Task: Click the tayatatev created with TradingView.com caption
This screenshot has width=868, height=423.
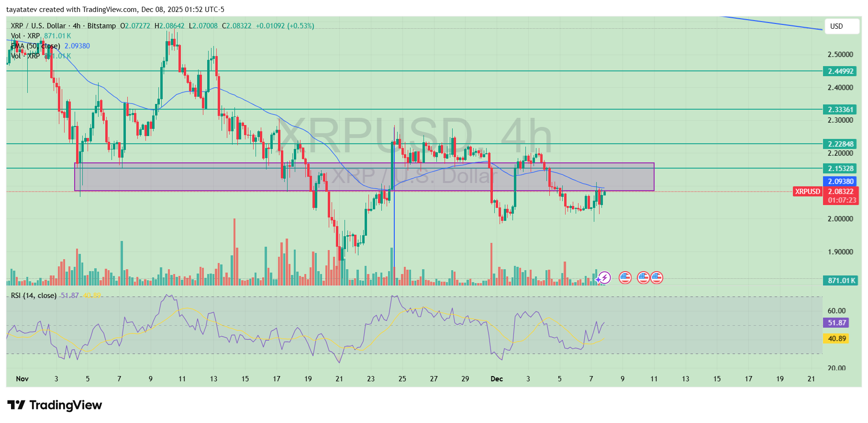Action: (x=115, y=10)
